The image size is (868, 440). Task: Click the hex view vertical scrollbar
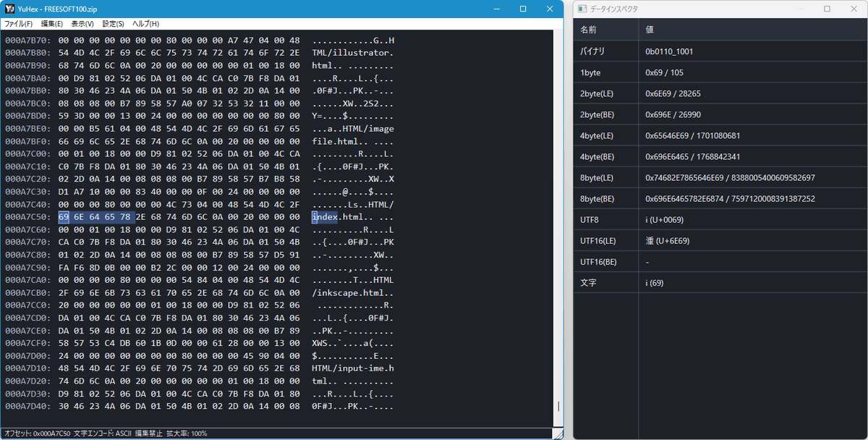click(557, 228)
